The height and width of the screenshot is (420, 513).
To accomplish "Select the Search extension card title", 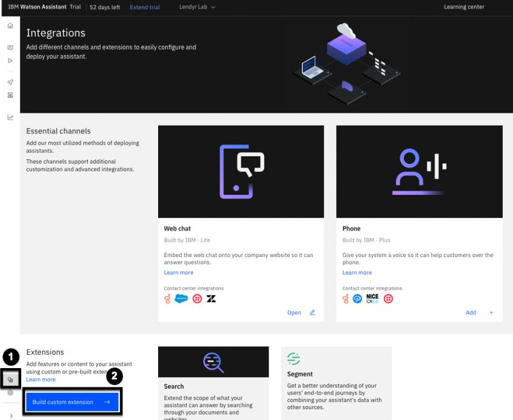I will [x=174, y=386].
